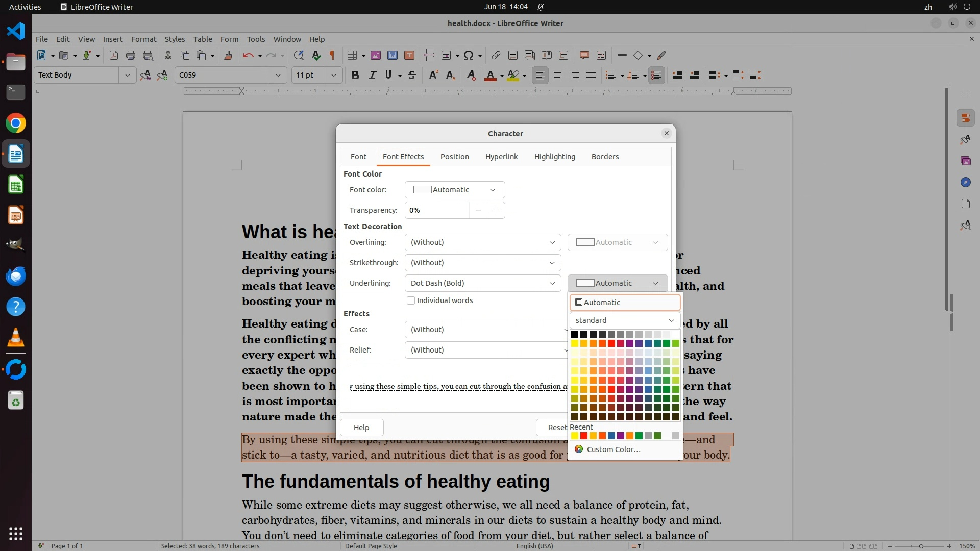Click the Strikethrough toolbar icon

click(412, 76)
